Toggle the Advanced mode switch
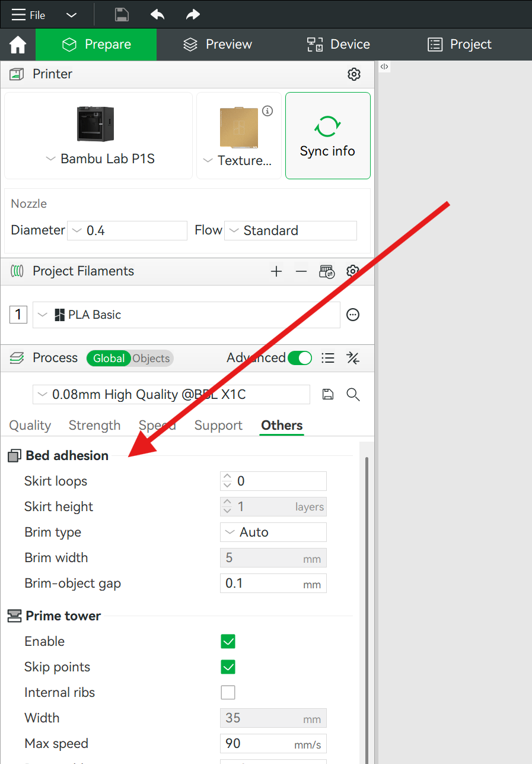The image size is (532, 764). pyautogui.click(x=300, y=358)
